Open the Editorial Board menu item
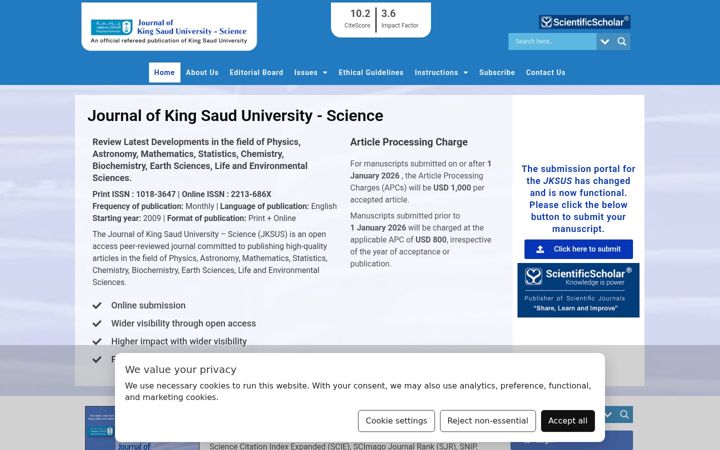Viewport: 720px width, 450px height. point(256,73)
